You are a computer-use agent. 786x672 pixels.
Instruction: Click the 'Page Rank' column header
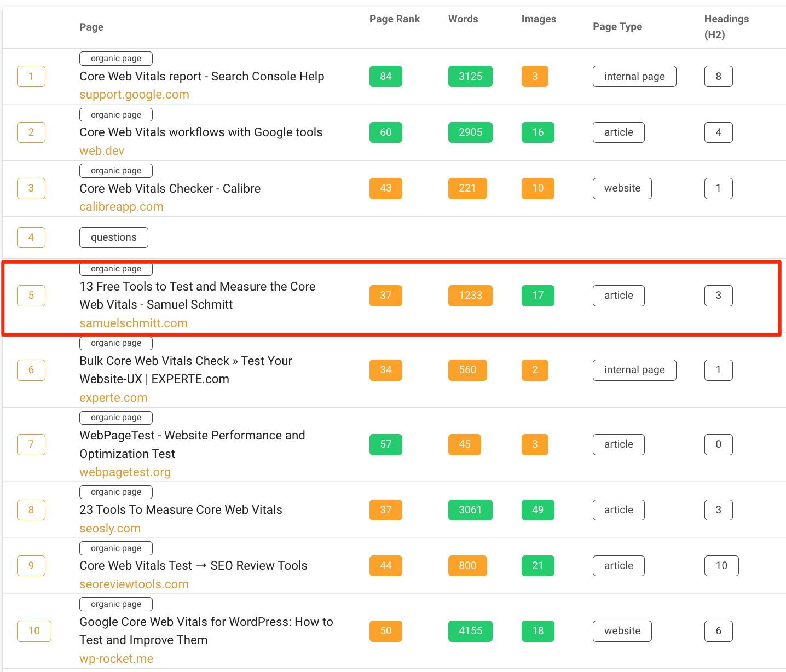(x=395, y=19)
